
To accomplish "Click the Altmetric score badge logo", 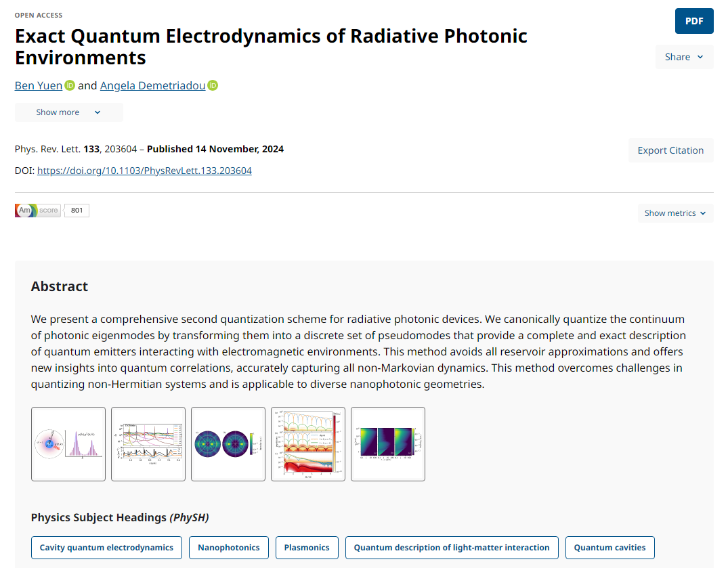I will tap(38, 211).
